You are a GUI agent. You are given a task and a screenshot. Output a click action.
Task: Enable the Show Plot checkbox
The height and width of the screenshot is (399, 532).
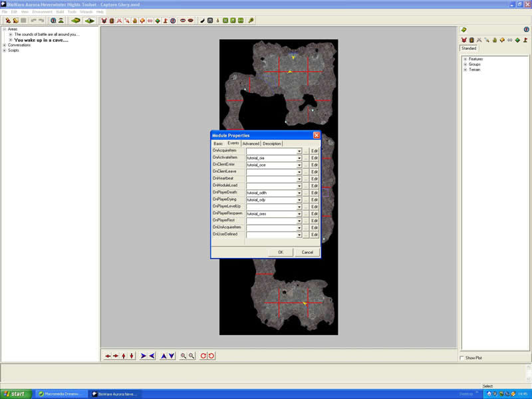pyautogui.click(x=462, y=358)
